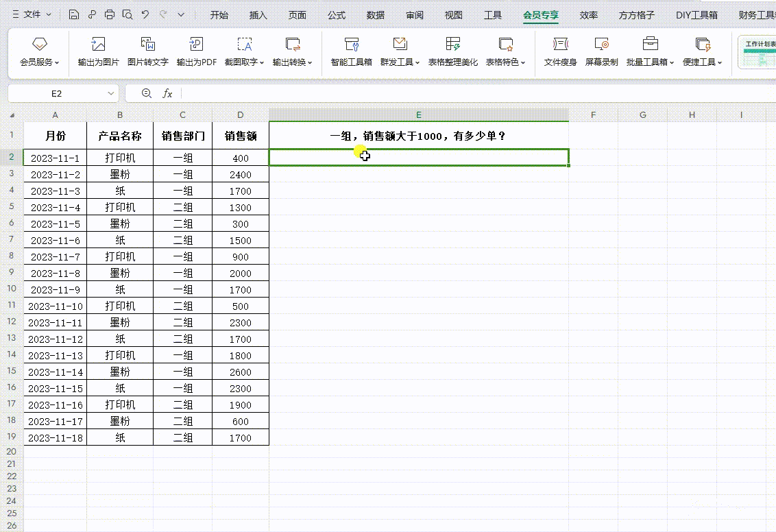This screenshot has width=776, height=532.
Task: Click the zoom magnifier icon by formula bar
Action: click(x=147, y=93)
